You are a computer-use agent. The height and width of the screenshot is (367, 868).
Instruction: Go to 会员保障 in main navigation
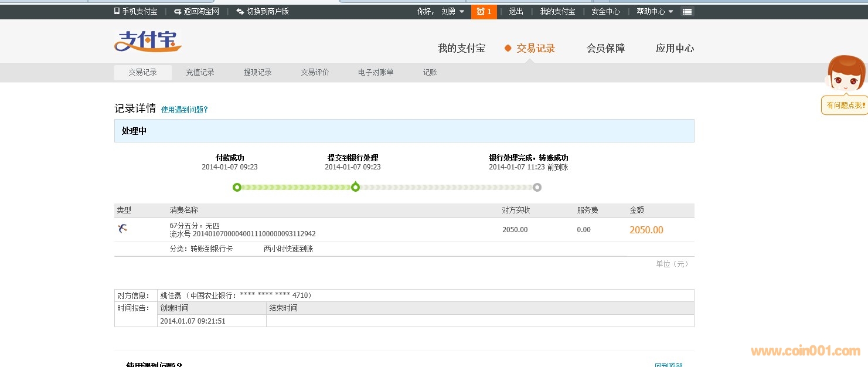click(605, 49)
